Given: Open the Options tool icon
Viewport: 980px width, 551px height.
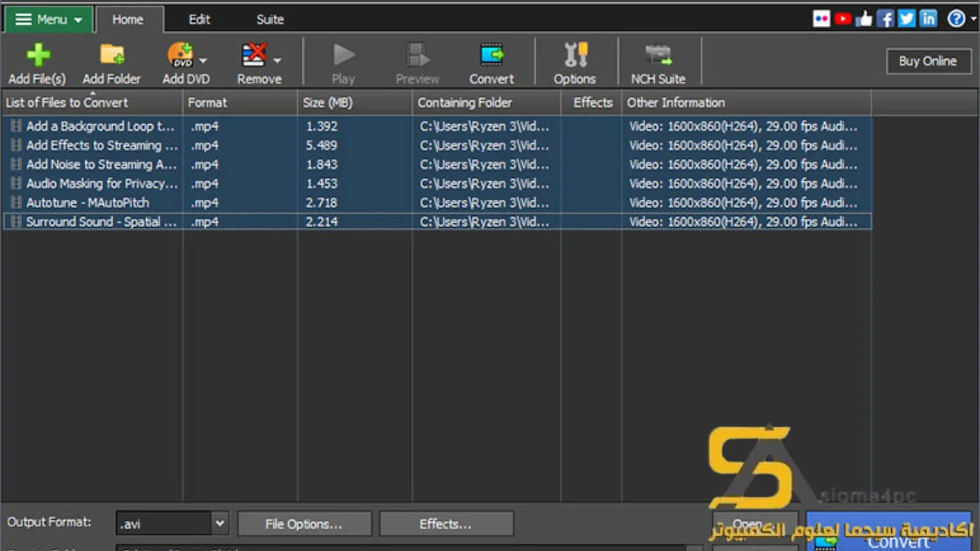Looking at the screenshot, I should click(575, 56).
